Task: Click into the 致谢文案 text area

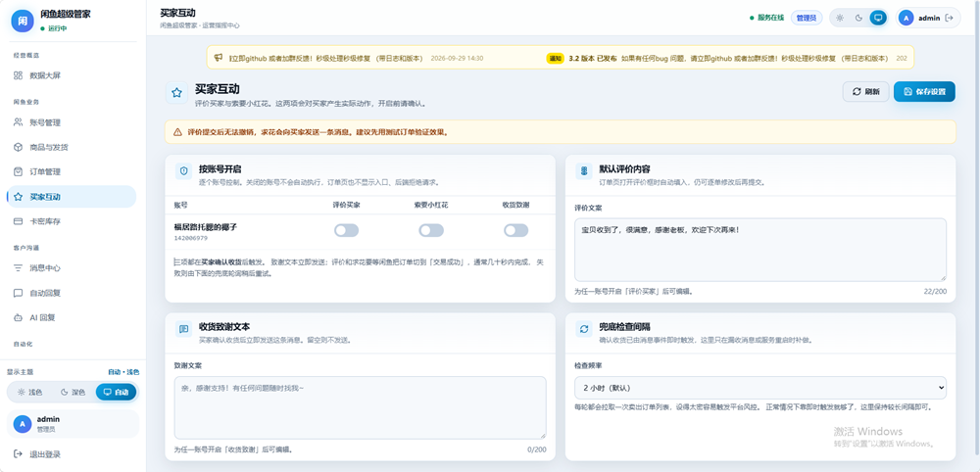Action: (x=360, y=407)
